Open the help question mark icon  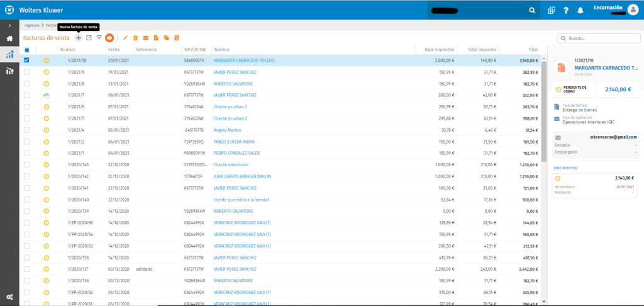pyautogui.click(x=565, y=11)
